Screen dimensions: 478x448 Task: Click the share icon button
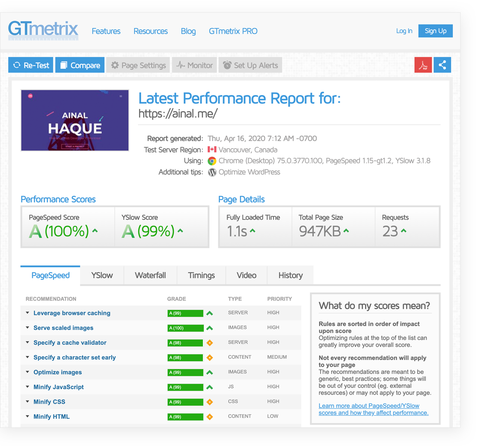coord(442,65)
